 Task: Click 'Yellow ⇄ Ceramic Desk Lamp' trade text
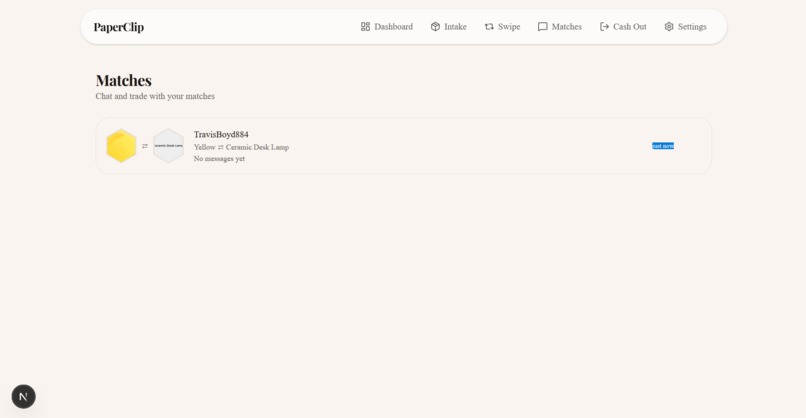coord(241,147)
